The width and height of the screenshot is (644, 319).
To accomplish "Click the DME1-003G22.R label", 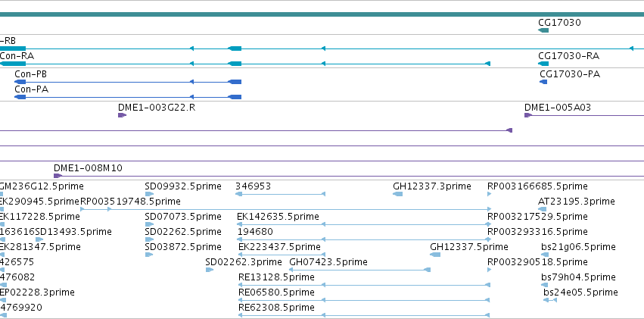I will click(x=157, y=108).
